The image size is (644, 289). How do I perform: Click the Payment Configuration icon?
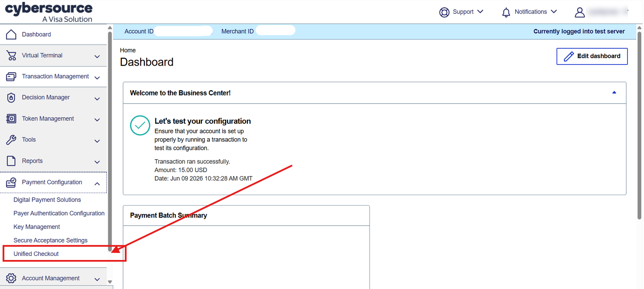coord(11,183)
